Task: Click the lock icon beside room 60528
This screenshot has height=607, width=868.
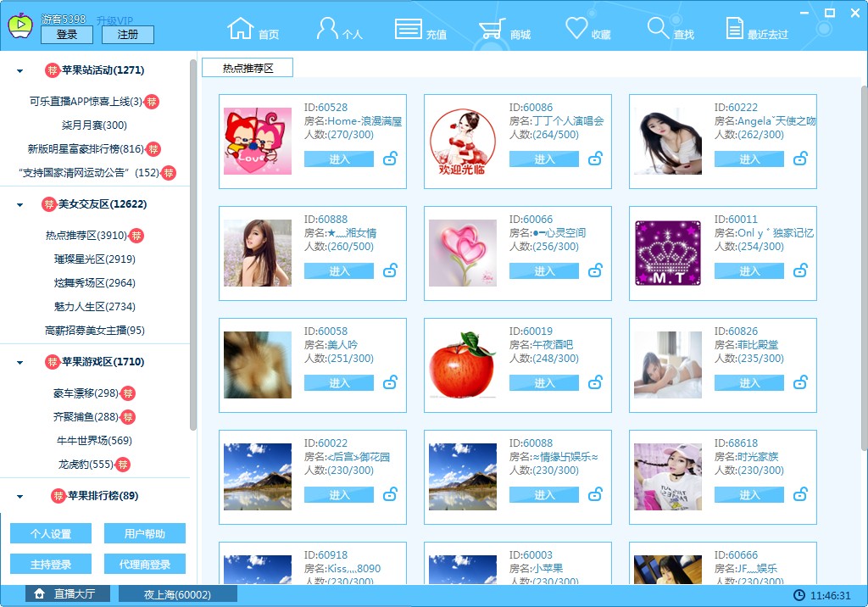Action: click(390, 159)
